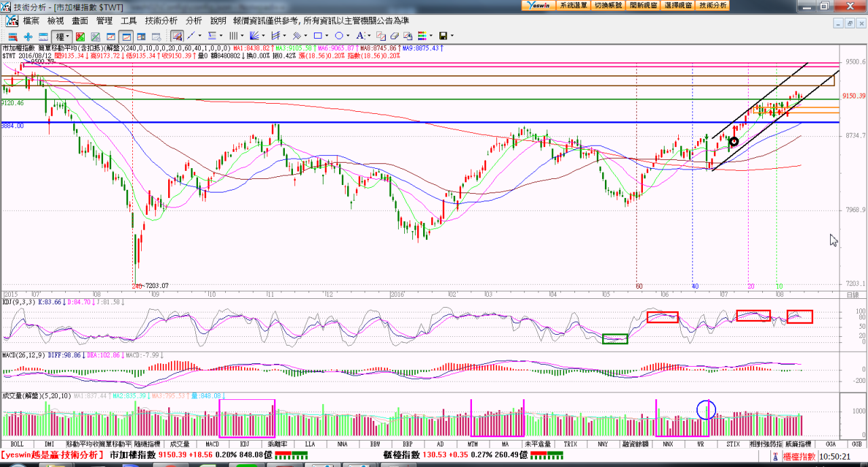Toggle the highlighted chart view button
The image size is (868, 467).
point(126,36)
